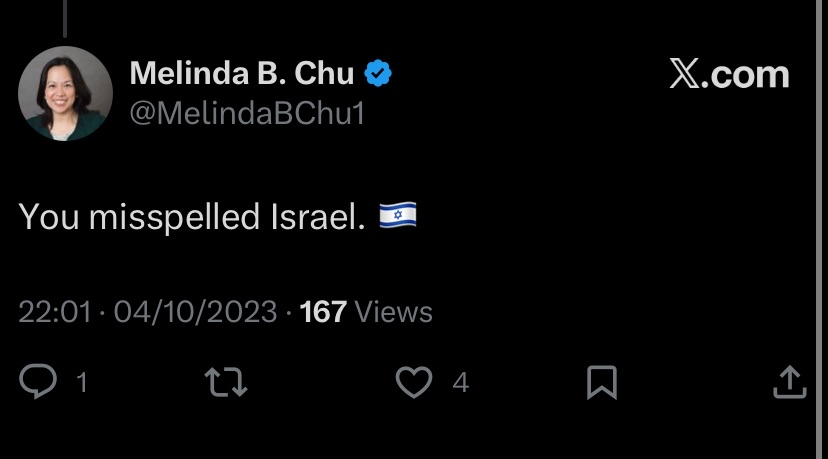Select the tweet text "You misspelled Israel."
The height and width of the screenshot is (459, 828).
click(x=192, y=217)
